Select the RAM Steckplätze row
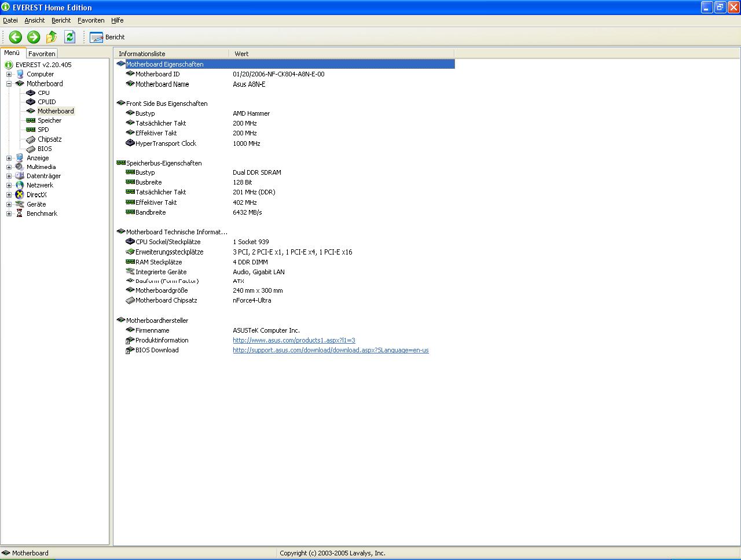Viewport: 741px width, 560px height. [x=285, y=262]
